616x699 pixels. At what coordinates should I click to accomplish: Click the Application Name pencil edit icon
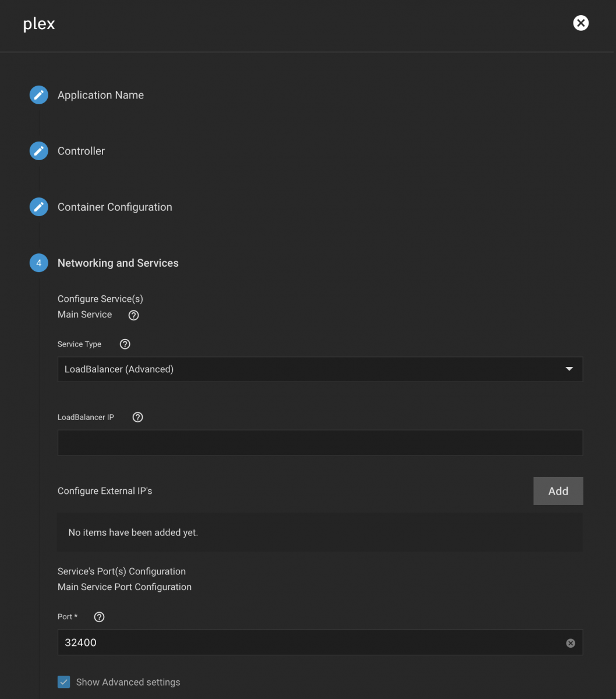tap(39, 95)
